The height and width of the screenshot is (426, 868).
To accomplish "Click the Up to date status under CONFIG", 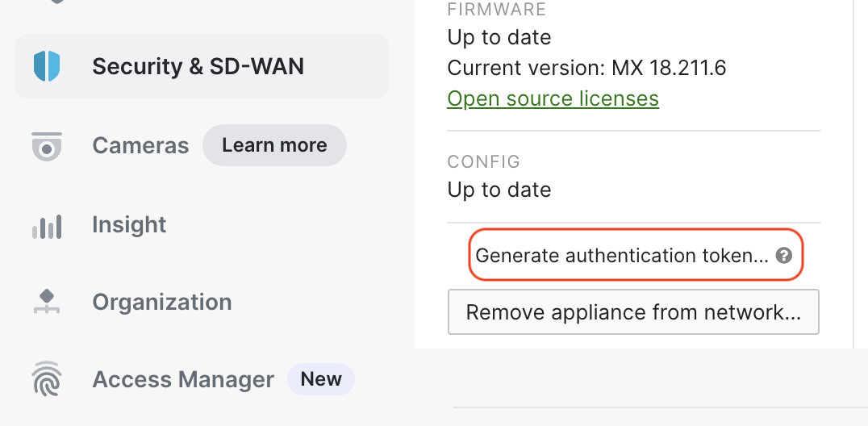I will pos(499,190).
